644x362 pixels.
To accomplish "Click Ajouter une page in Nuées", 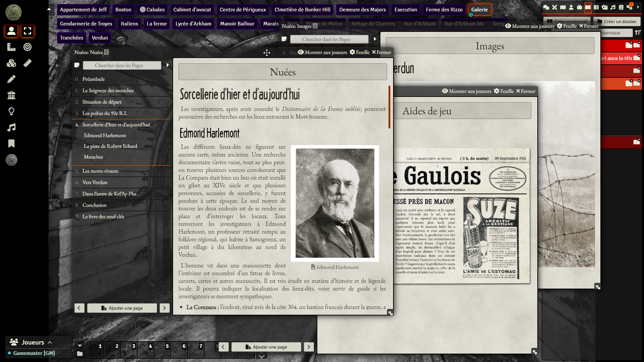I will pos(122,308).
